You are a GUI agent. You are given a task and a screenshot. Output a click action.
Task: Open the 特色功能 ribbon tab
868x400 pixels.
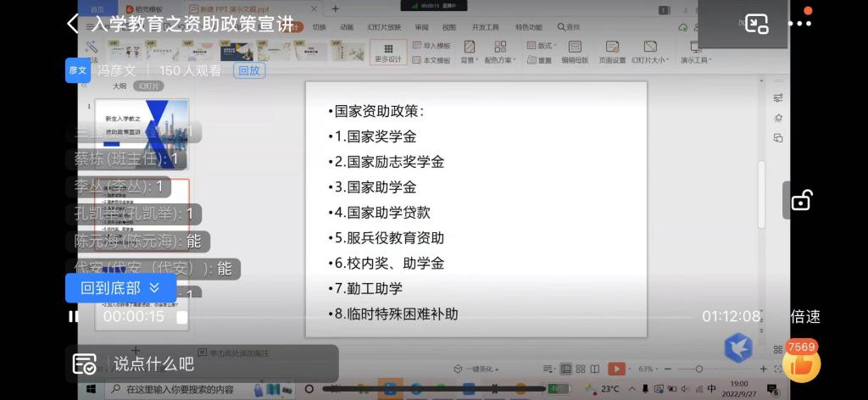[529, 27]
